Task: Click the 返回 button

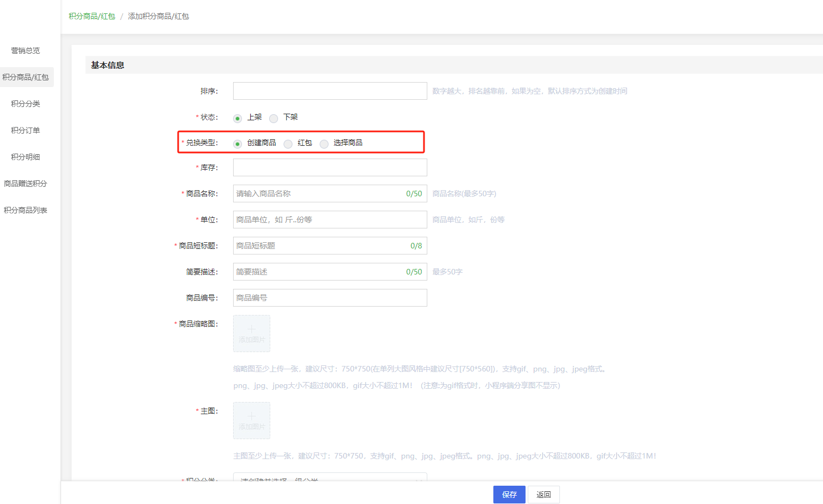Action: tap(543, 495)
